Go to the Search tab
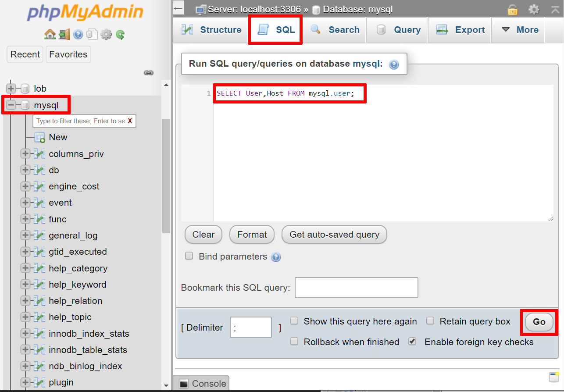Viewport: 564px width, 392px height. (335, 30)
